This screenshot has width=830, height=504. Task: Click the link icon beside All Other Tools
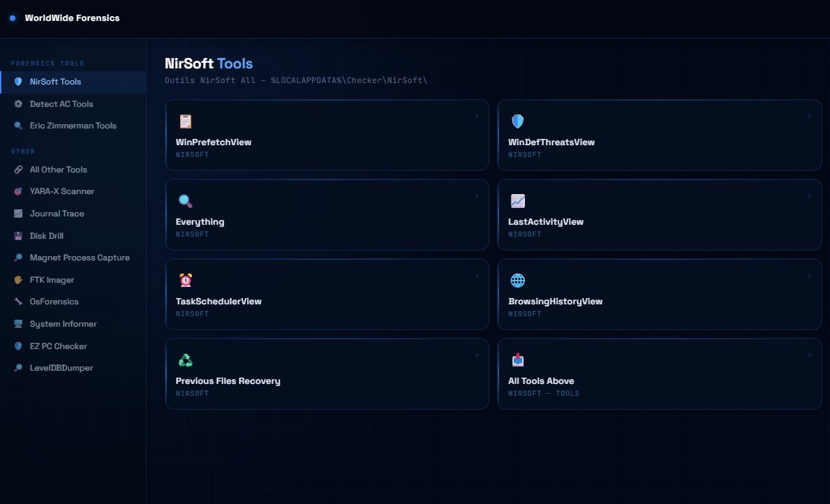(x=18, y=170)
